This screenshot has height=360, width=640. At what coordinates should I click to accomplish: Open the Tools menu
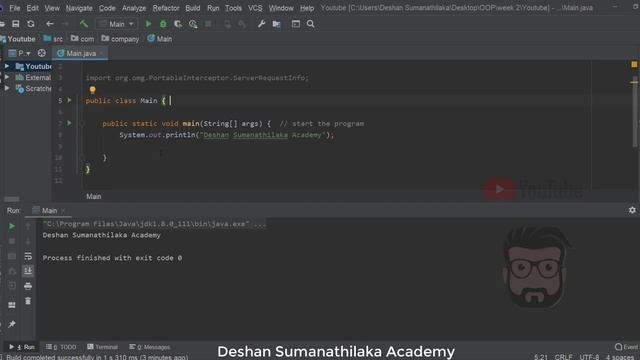pyautogui.click(x=233, y=8)
